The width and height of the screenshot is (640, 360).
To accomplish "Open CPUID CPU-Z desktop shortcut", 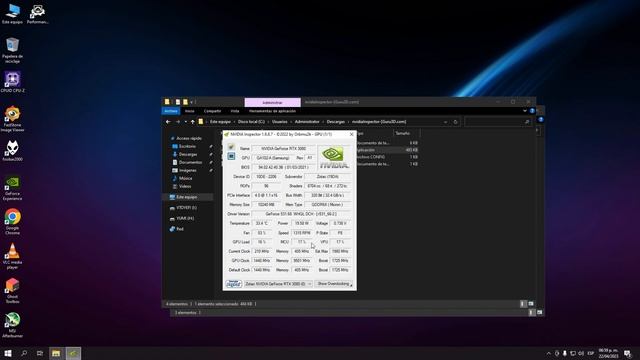I will (13, 82).
